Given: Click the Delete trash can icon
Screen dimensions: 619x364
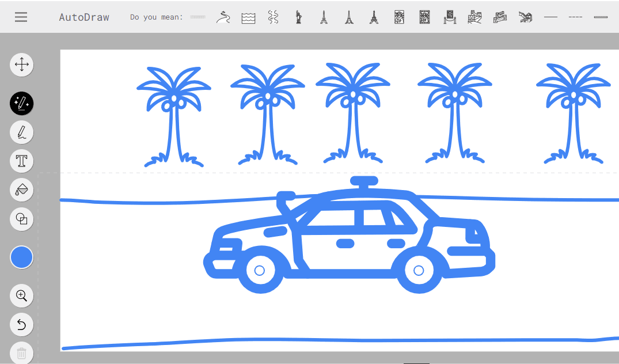Looking at the screenshot, I should pyautogui.click(x=22, y=353).
